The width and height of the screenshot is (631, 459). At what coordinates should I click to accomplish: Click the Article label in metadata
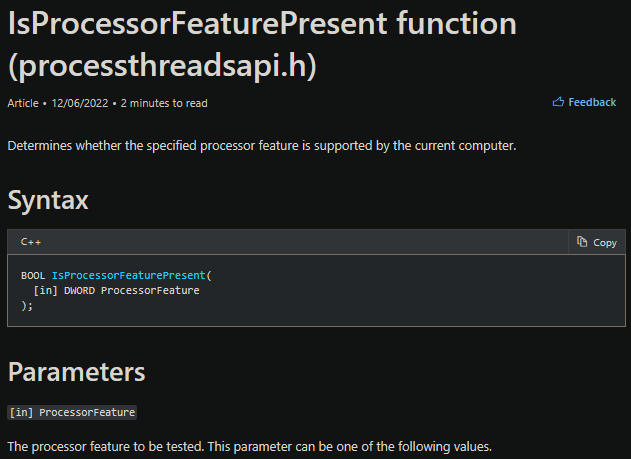coord(23,103)
